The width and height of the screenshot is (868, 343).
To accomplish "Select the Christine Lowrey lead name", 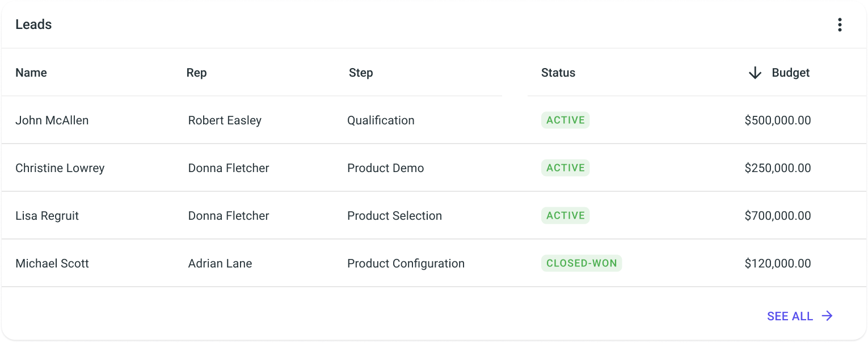I will tap(60, 168).
